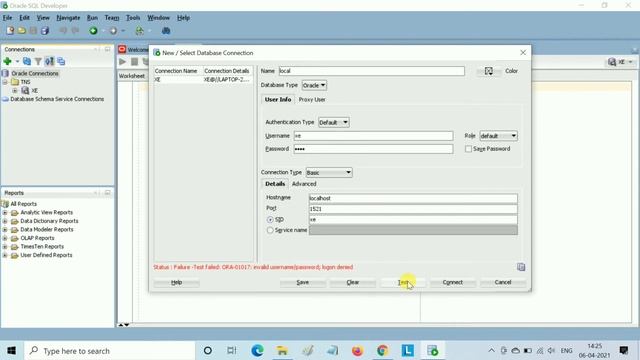Image resolution: width=640 pixels, height=360 pixels.
Task: Open the Role dropdown
Action: (x=498, y=136)
